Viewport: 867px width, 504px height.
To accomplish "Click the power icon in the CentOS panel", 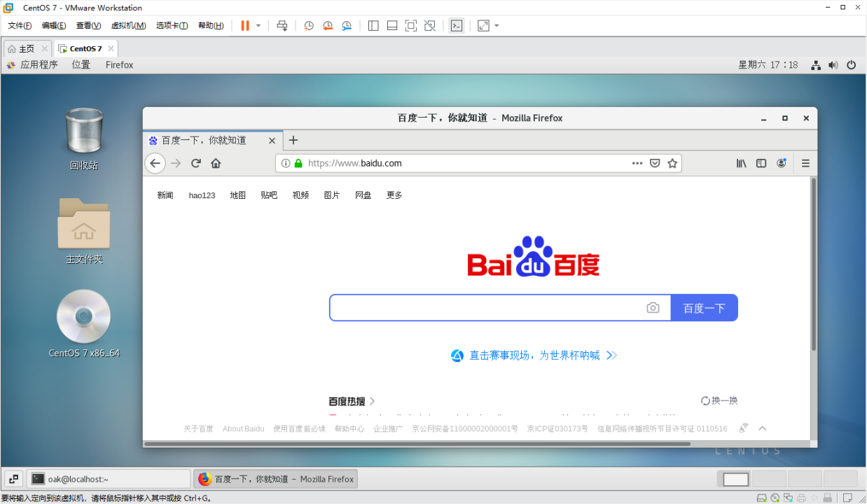I will coord(852,64).
